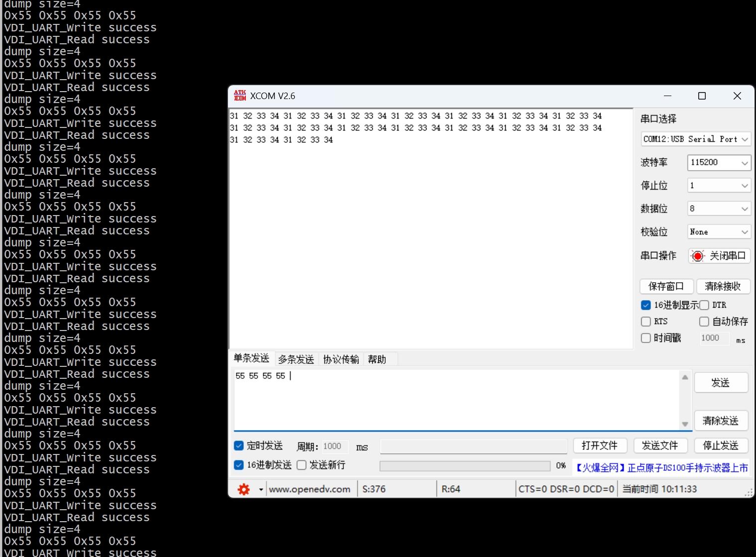Click the CTS=0 DSR=0 DCD=0 status text

566,489
